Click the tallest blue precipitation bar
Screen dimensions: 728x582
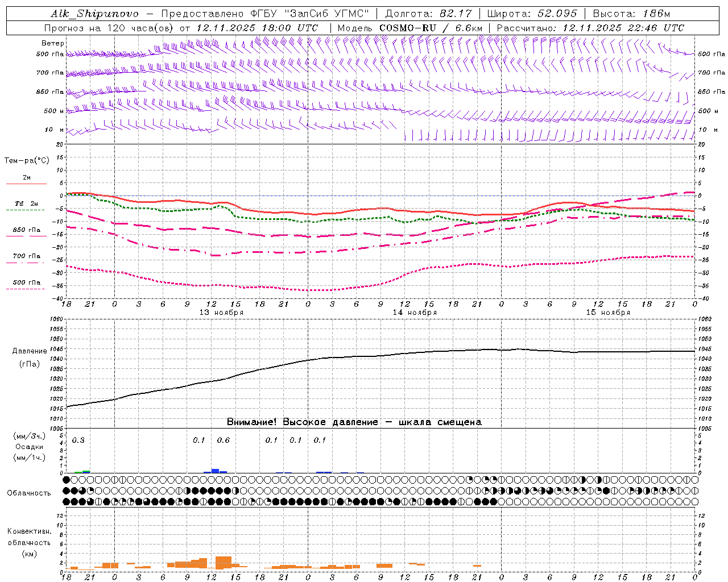[x=215, y=471]
